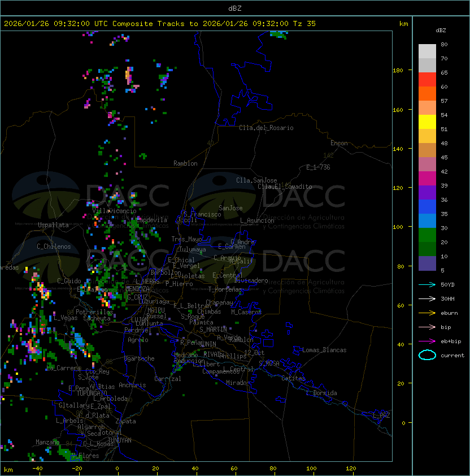This screenshot has height=476, width=470.
Task: Click the Tulumaya place label
Action: [193, 249]
